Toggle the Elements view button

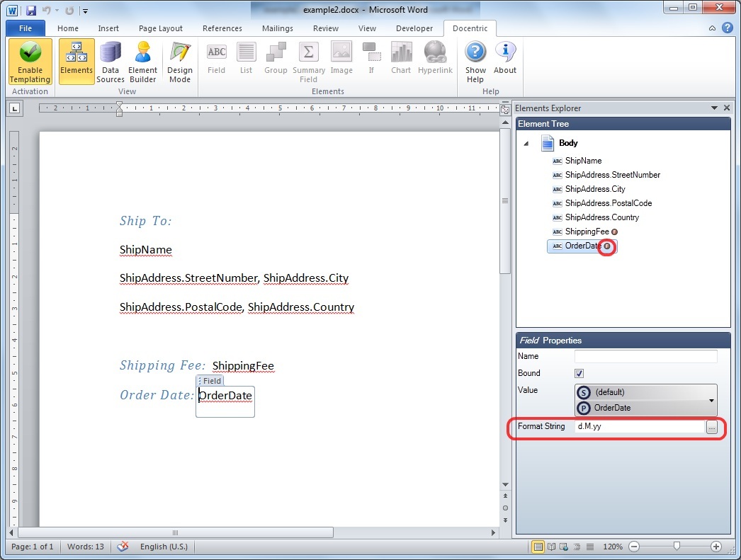point(77,62)
